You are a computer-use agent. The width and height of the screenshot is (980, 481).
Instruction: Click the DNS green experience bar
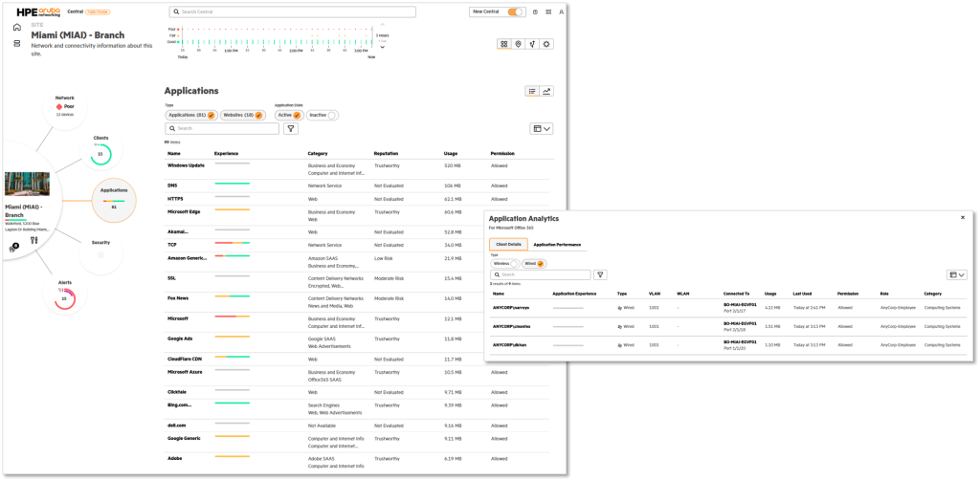pos(232,184)
